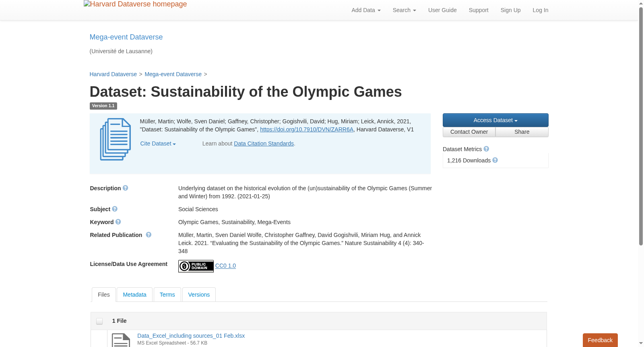The image size is (644, 347).
Task: Open the Support menu item
Action: point(479,10)
